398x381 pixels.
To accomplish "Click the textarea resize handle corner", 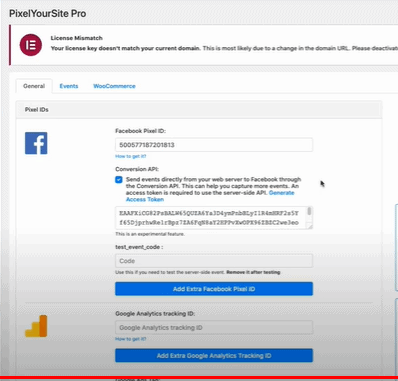I will (310, 226).
